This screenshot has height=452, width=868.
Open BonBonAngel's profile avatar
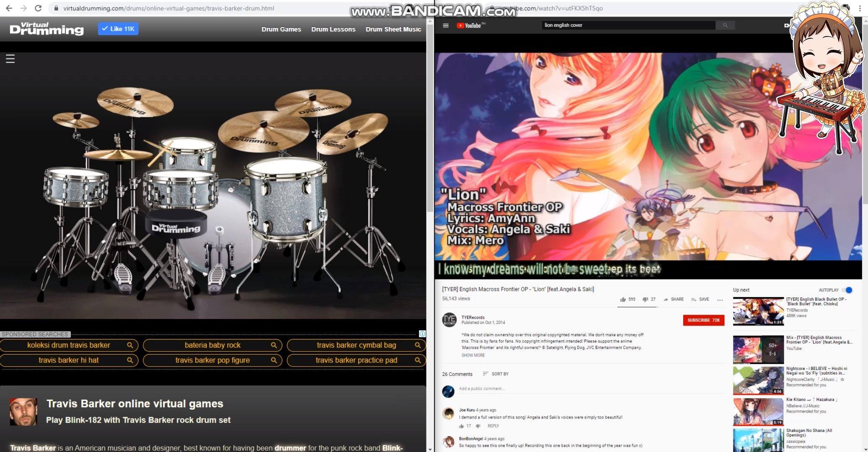pyautogui.click(x=449, y=442)
